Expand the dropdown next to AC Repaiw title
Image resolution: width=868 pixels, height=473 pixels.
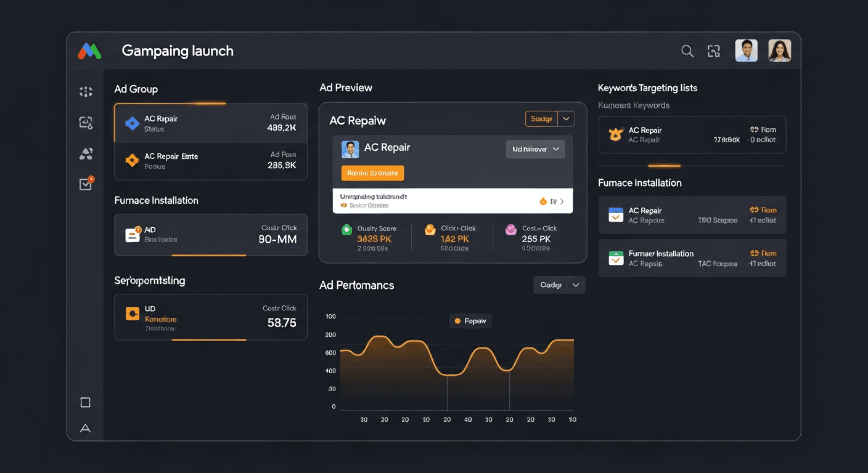(566, 119)
